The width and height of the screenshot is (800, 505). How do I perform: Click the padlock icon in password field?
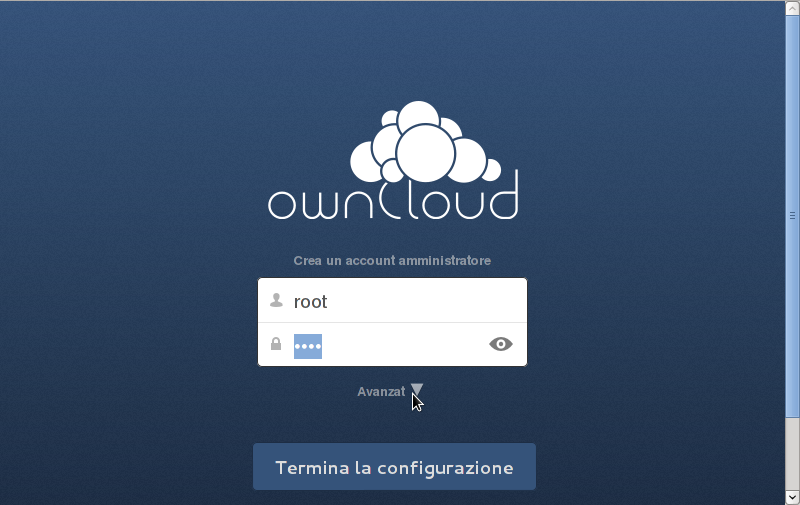(276, 344)
